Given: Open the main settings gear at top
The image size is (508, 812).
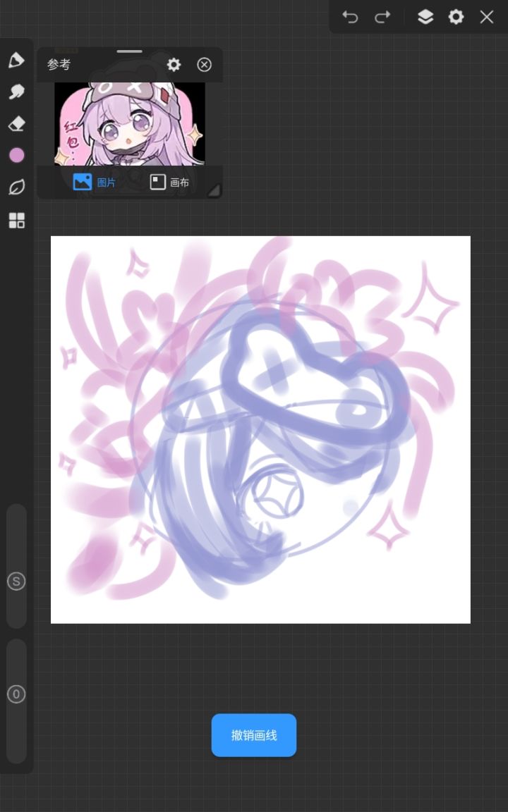Looking at the screenshot, I should coord(456,17).
